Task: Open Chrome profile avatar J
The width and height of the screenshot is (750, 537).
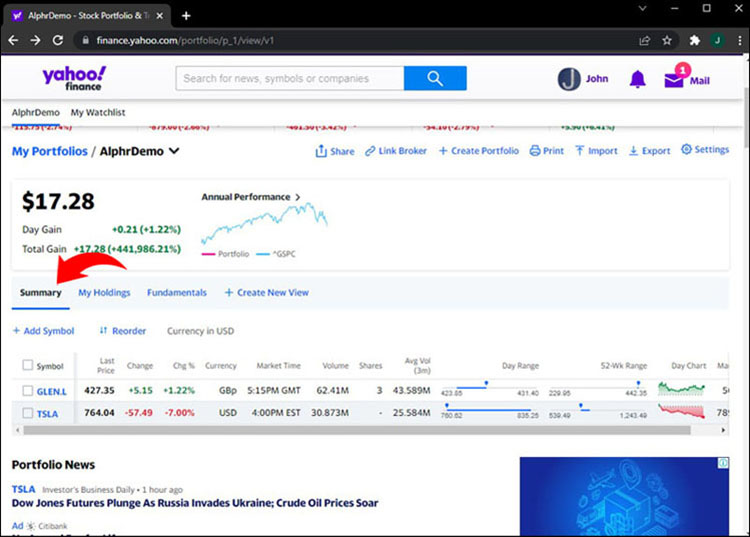Action: 717,41
